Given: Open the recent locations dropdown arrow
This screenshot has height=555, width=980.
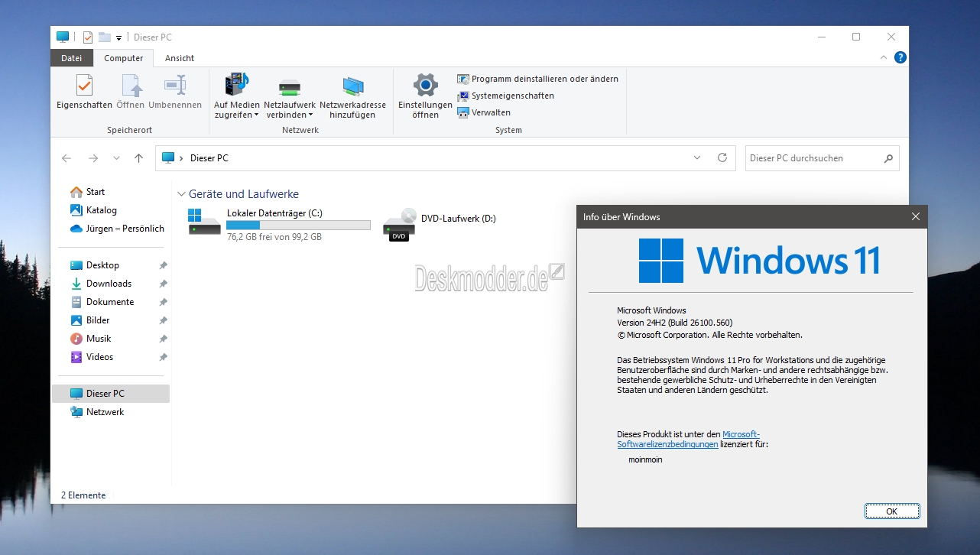Looking at the screenshot, I should pos(116,158).
